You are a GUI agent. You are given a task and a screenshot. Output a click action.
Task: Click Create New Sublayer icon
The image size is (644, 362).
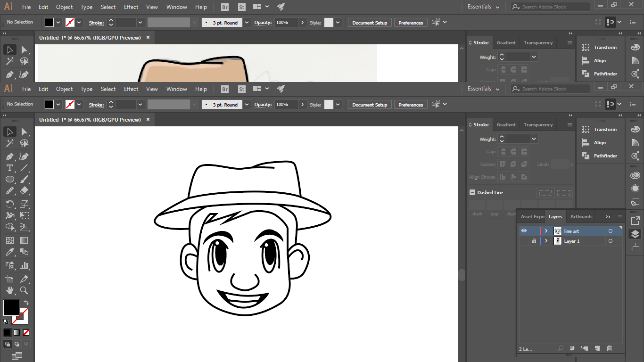pos(585,348)
